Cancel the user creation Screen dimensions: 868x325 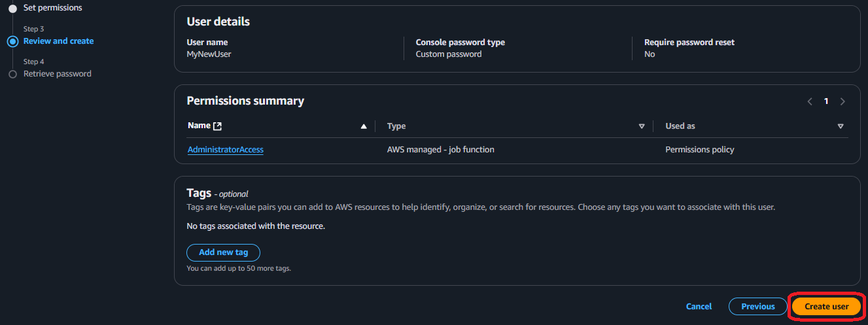699,307
